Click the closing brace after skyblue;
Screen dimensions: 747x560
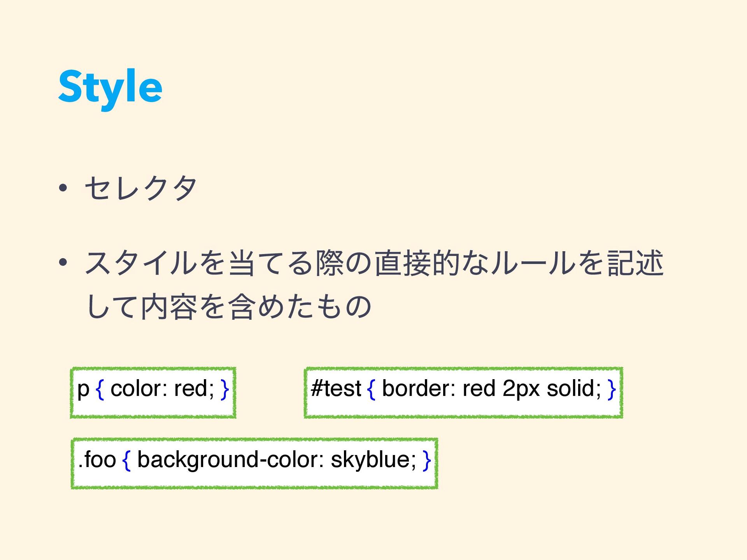point(427,460)
